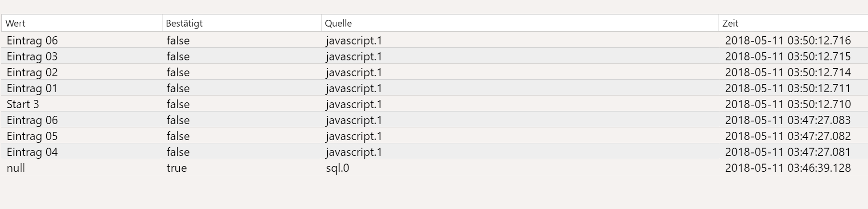This screenshot has height=209, width=868.
Task: Select the Zeit column header
Action: click(793, 23)
